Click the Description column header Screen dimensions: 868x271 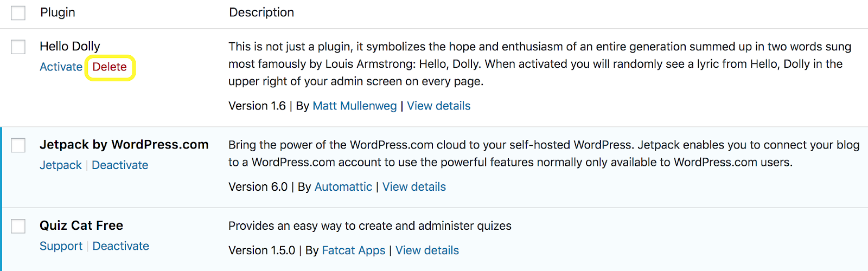coord(261,12)
